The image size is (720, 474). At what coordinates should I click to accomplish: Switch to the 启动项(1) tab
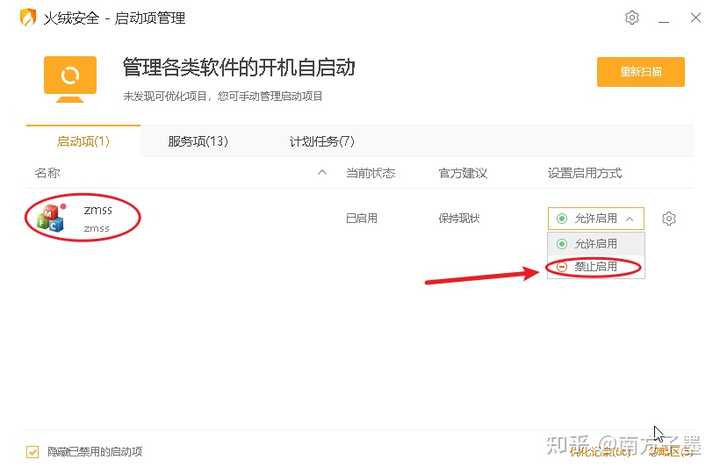(x=83, y=141)
